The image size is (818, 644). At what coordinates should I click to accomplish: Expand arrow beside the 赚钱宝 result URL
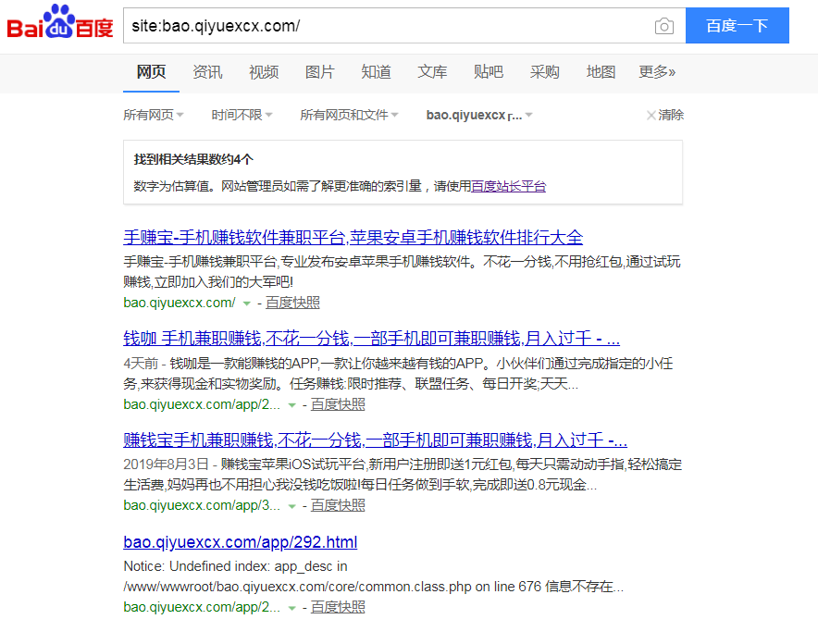[x=292, y=506]
